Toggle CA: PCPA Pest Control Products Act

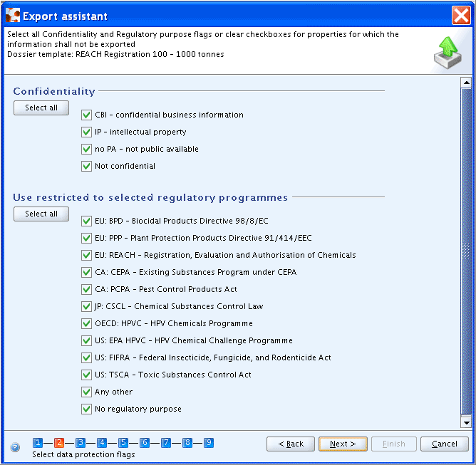pos(86,289)
